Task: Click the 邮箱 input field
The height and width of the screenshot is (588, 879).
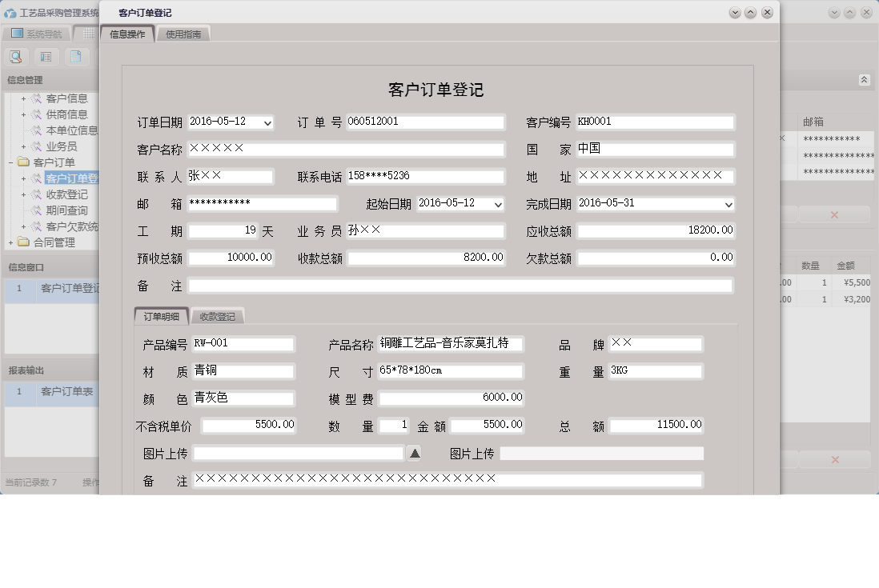Action: [263, 203]
